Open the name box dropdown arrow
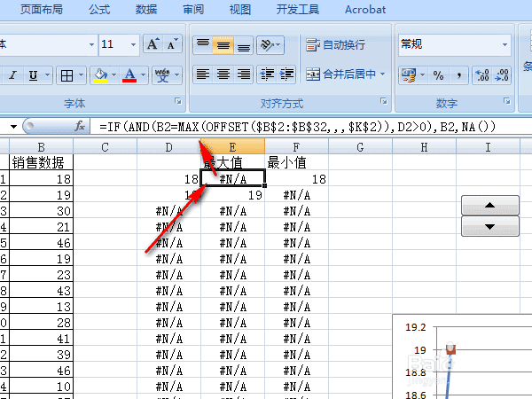Viewport: 532px width, 399px height. [x=13, y=127]
